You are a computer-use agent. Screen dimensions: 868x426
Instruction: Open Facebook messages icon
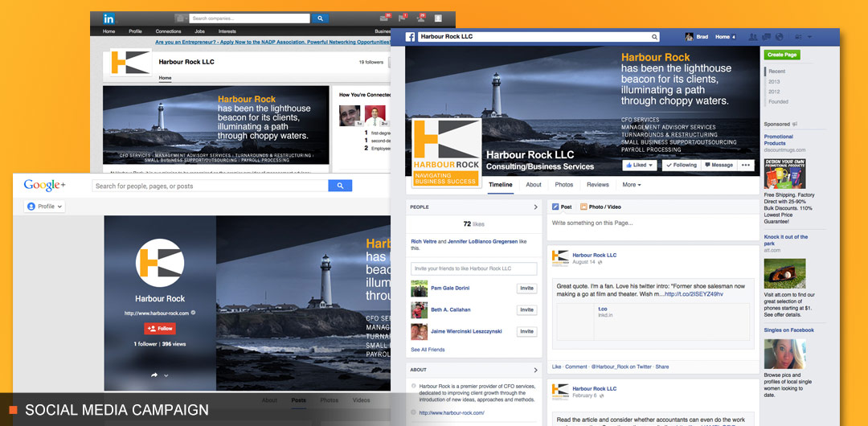(766, 37)
